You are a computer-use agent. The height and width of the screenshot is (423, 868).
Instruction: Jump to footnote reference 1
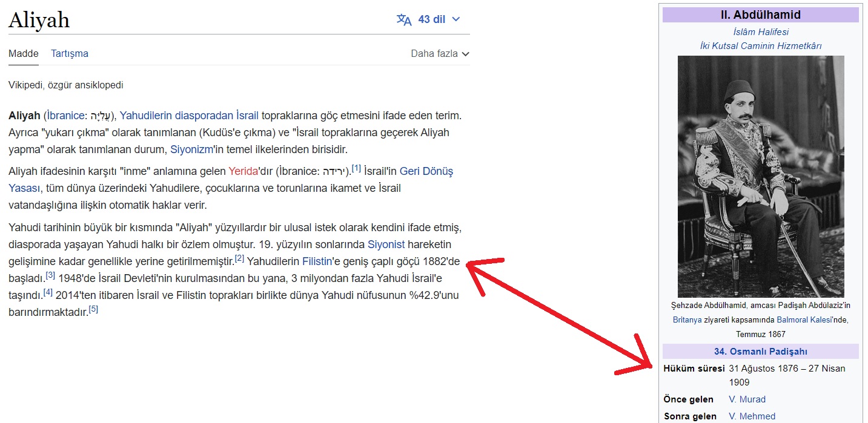point(356,168)
